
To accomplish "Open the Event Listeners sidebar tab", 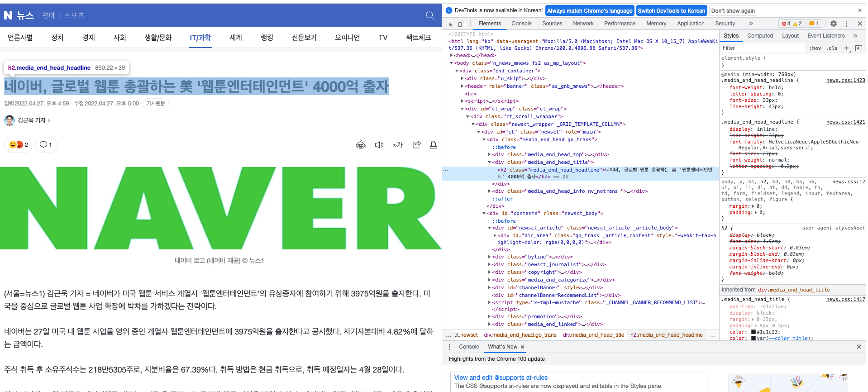I will pos(826,36).
